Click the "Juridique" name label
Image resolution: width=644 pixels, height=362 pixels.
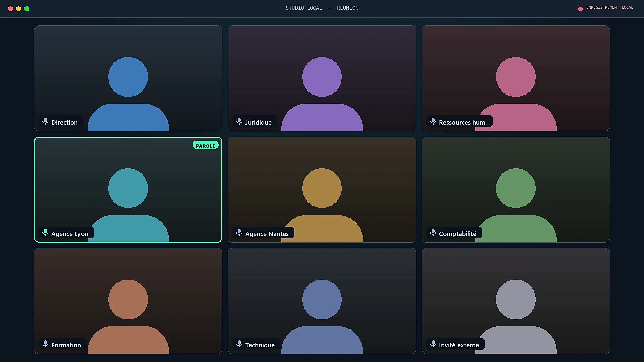[x=258, y=122]
